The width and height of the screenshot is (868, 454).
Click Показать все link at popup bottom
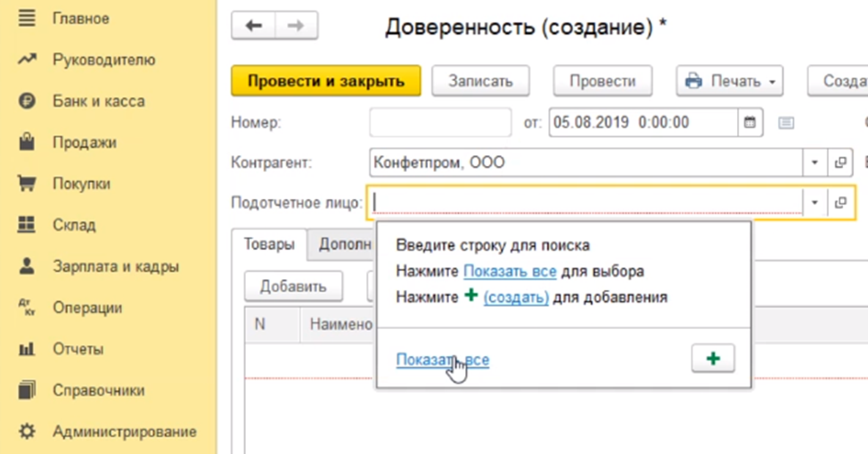442,359
